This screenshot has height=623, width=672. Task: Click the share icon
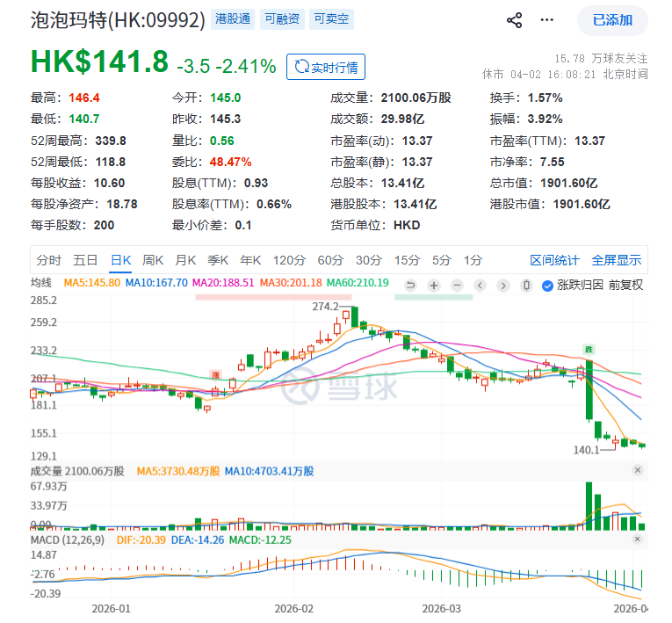pyautogui.click(x=514, y=20)
